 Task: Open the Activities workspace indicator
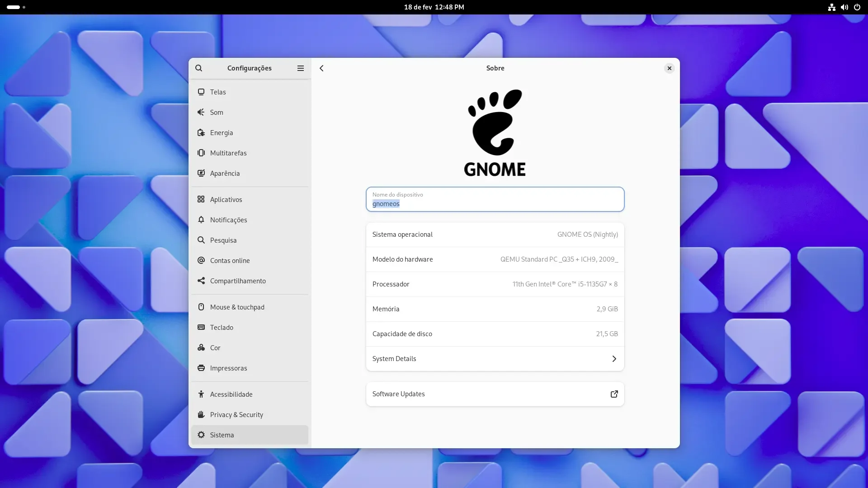16,7
